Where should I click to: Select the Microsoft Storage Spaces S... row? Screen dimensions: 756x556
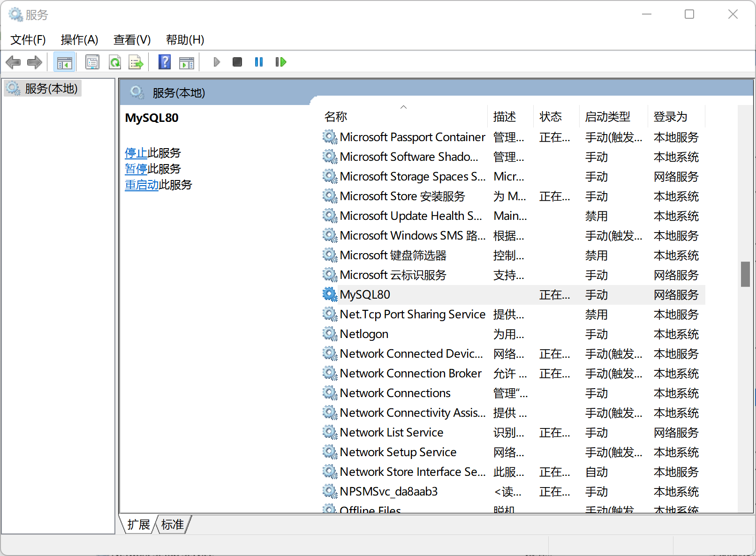tap(514, 176)
